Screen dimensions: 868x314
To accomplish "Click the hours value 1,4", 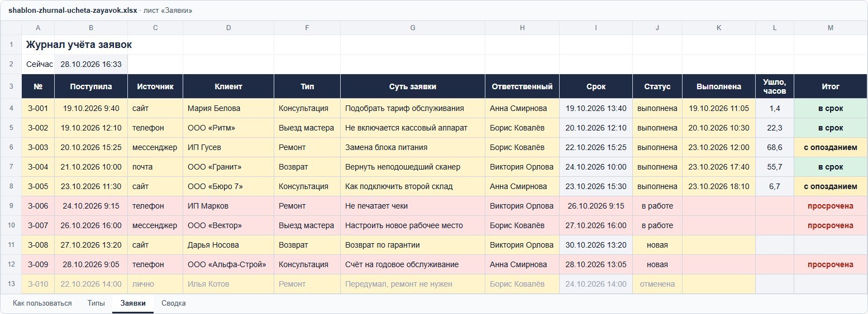I will (x=775, y=108).
